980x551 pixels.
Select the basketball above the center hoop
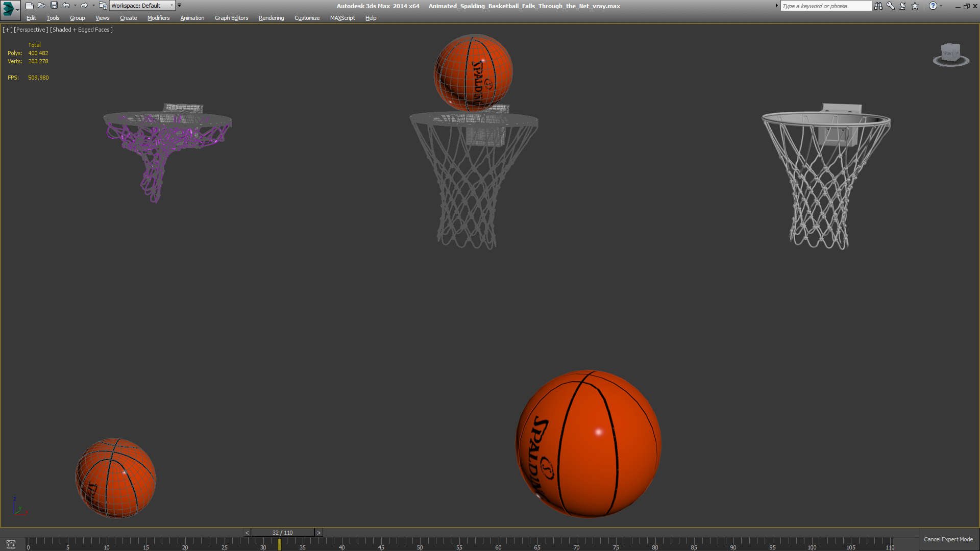click(473, 72)
